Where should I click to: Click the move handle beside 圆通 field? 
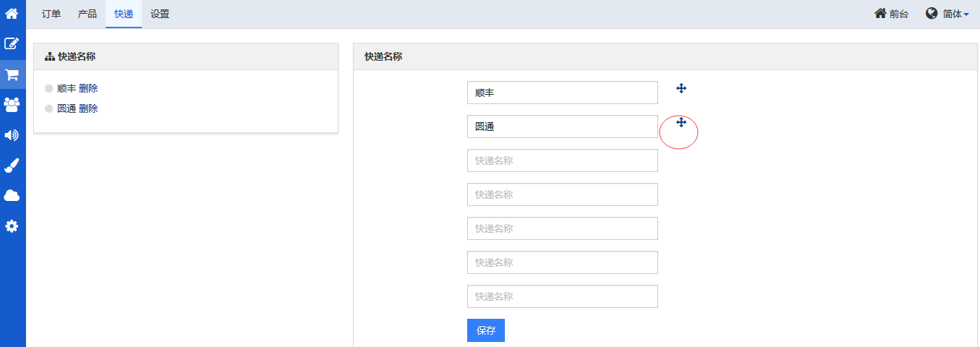681,122
